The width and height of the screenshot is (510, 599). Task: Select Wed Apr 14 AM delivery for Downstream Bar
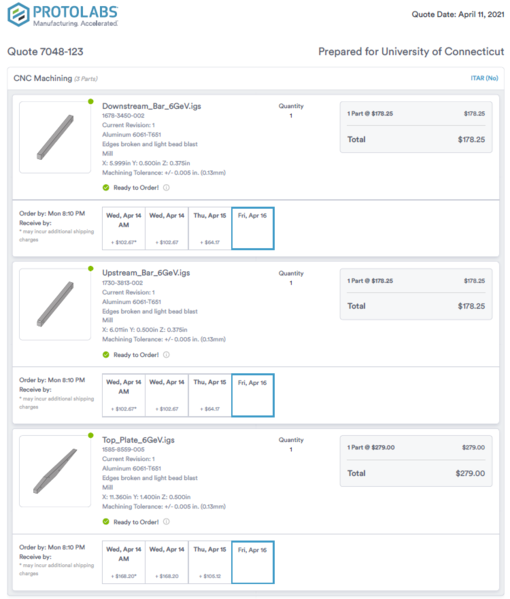124,228
